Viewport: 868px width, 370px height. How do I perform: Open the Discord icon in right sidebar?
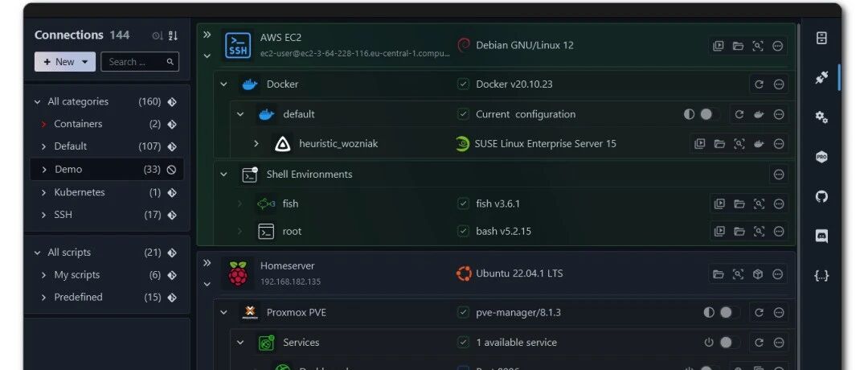tap(821, 236)
